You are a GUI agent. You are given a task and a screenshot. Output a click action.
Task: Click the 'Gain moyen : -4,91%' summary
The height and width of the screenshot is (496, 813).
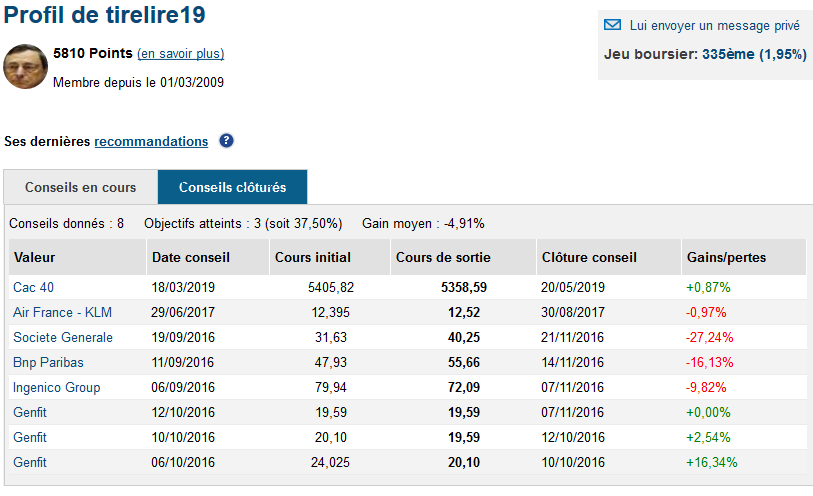point(423,223)
